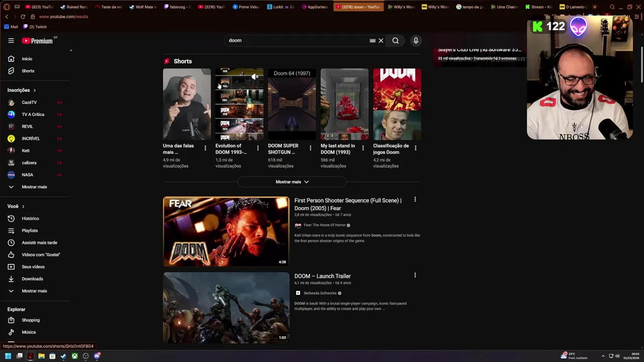Expand Shorts shelf with Mostrar mais
Screen dimensions: 644x362
[x=292, y=182]
